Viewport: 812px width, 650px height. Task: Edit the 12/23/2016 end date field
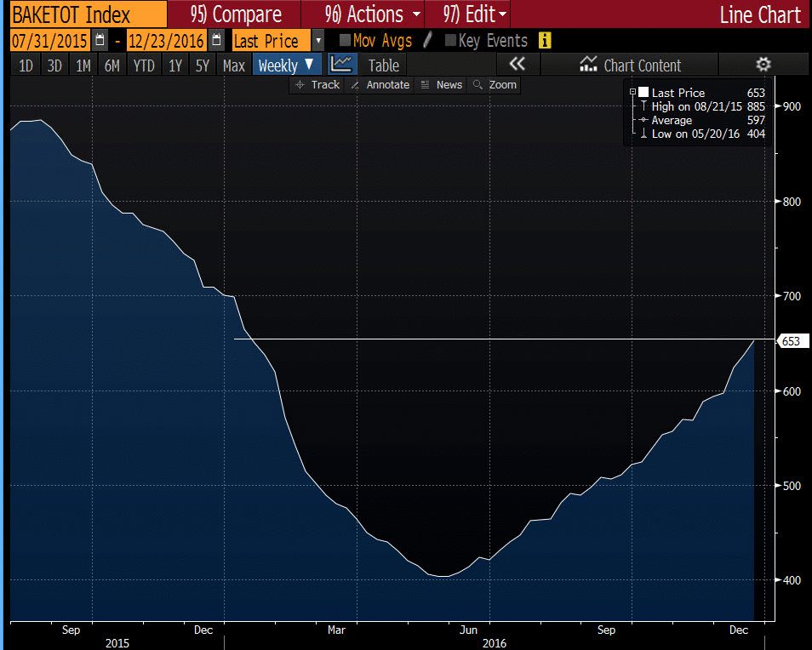166,40
